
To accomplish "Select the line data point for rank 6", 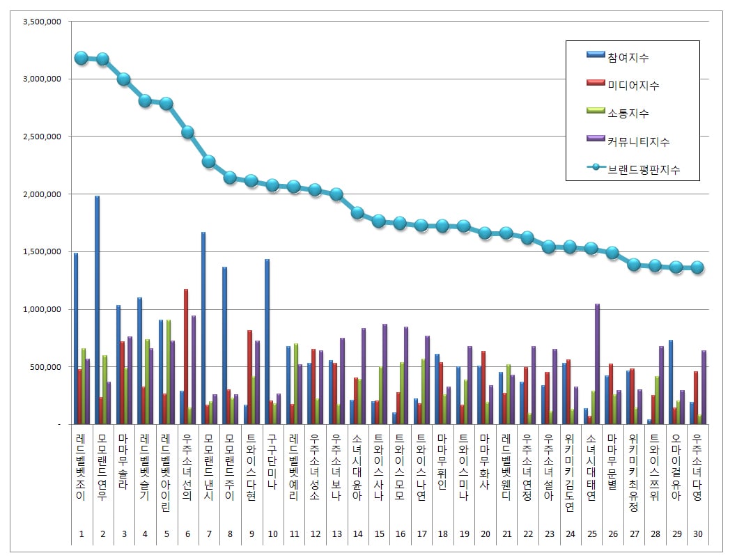I will tap(187, 132).
